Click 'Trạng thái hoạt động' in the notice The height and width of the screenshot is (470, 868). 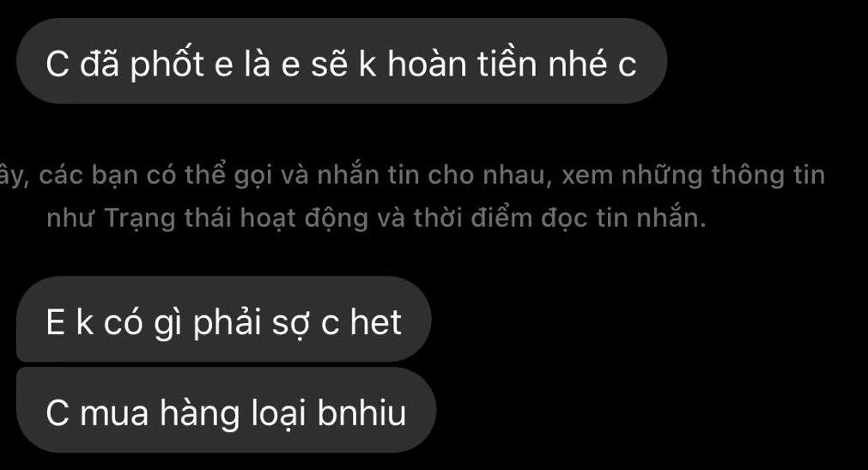236,218
